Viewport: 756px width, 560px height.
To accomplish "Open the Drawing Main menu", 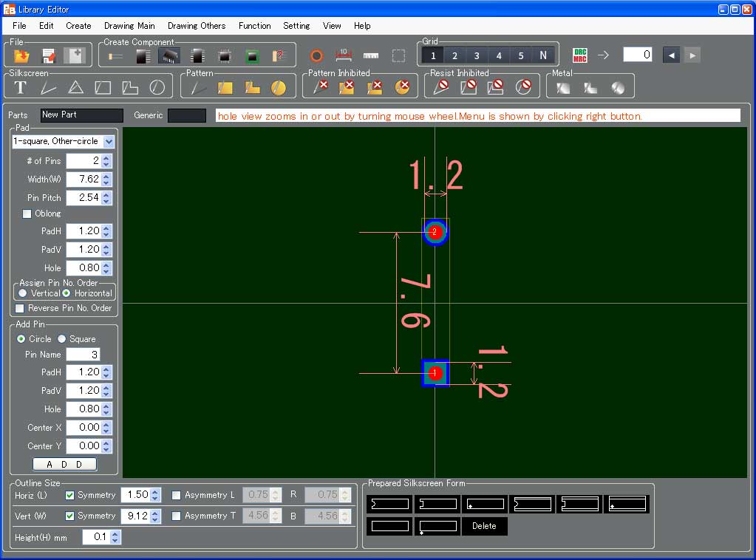I will pos(130,26).
